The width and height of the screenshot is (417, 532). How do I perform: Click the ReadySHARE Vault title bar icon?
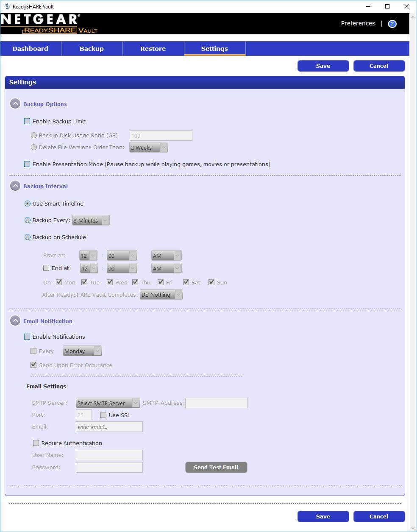(7, 6)
